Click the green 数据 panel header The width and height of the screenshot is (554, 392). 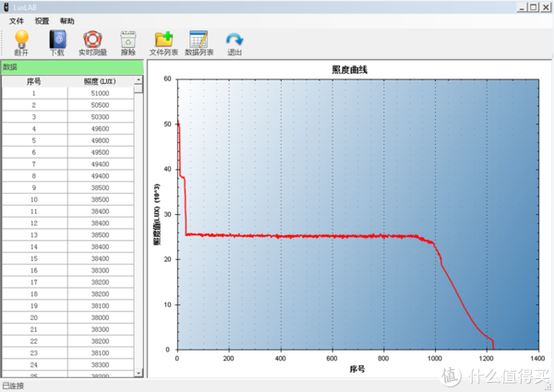point(72,67)
